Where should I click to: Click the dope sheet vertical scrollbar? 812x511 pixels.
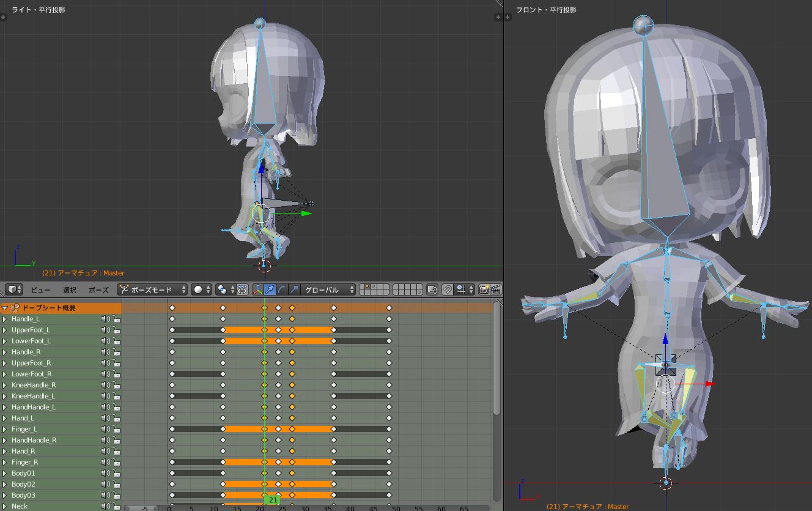(x=496, y=358)
